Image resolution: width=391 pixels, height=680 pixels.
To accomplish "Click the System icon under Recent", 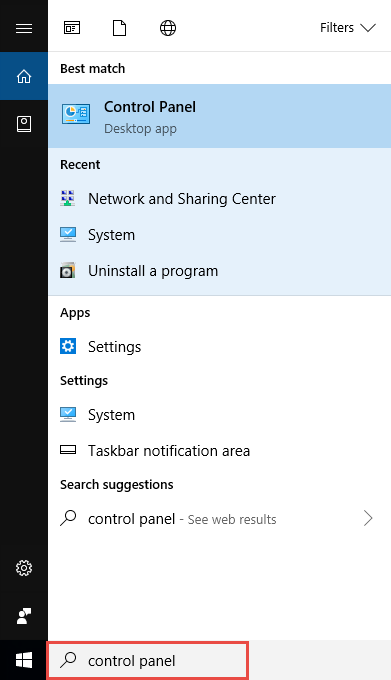I will pyautogui.click(x=68, y=234).
